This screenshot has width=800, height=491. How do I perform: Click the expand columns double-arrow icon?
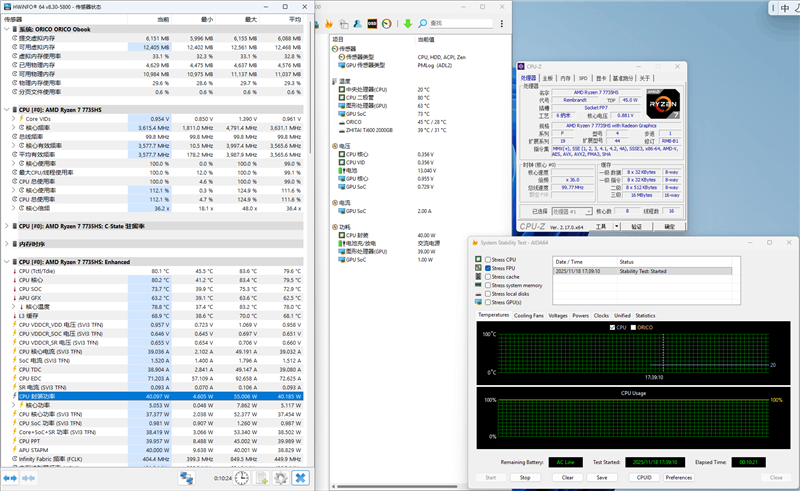[10, 478]
